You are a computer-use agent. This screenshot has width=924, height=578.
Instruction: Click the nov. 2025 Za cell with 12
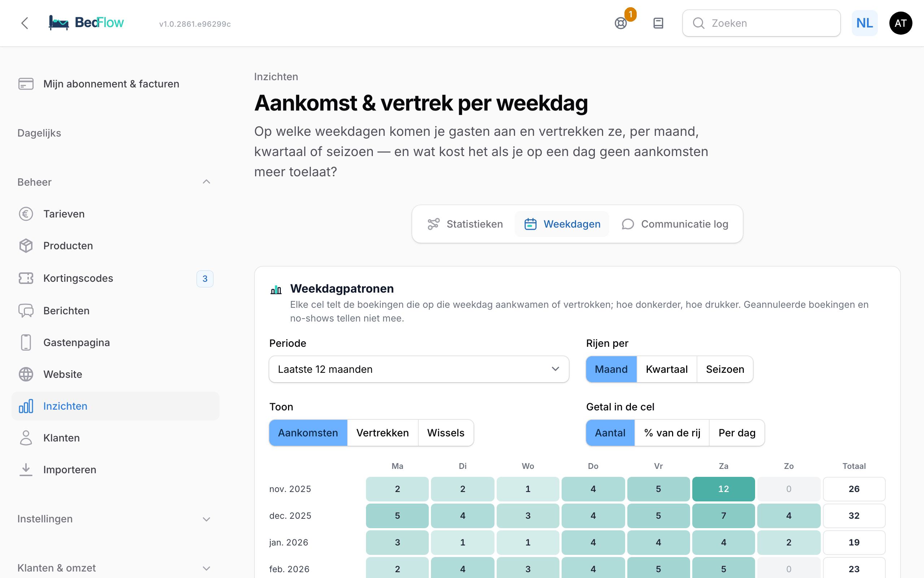(x=724, y=489)
